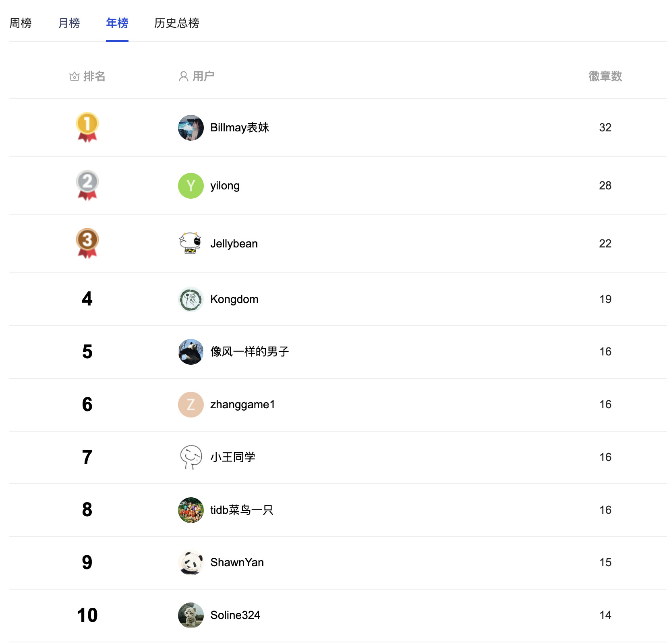Click badge count 16 for 像风一样的男子

tap(605, 351)
